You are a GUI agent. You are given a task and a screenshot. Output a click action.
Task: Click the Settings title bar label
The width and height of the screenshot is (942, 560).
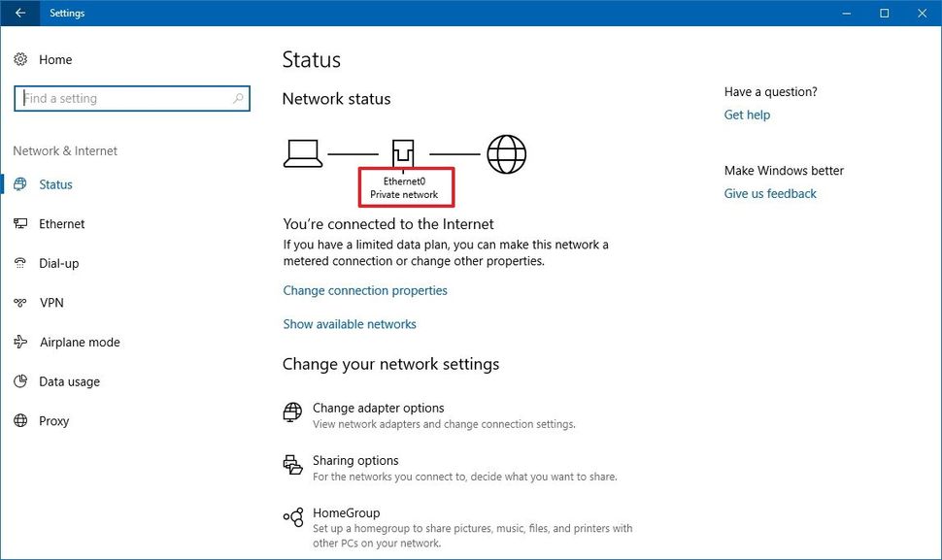point(67,13)
